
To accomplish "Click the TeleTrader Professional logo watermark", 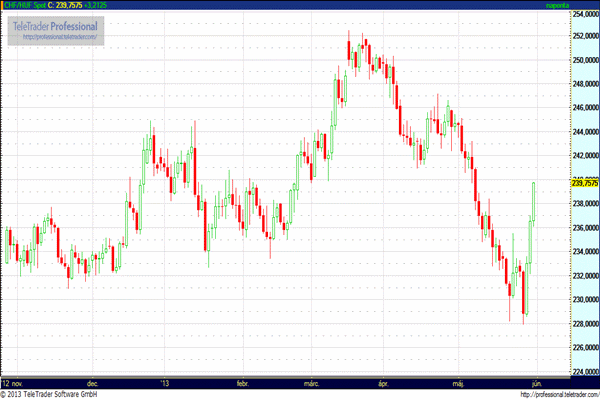I will pos(57,25).
